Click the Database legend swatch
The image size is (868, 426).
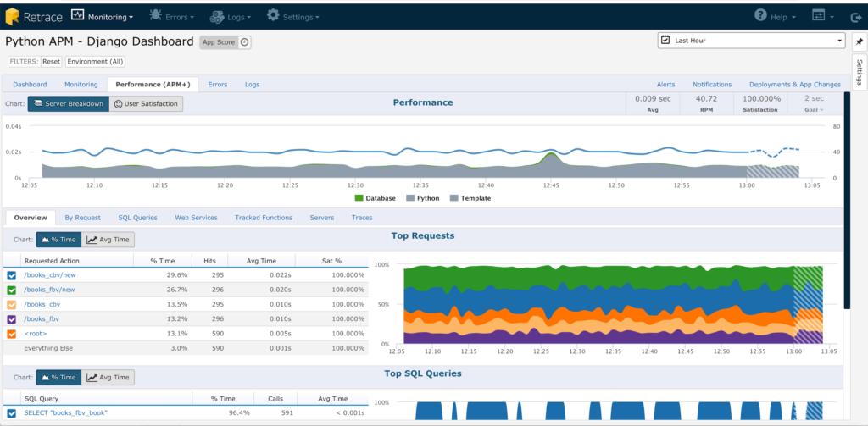359,198
